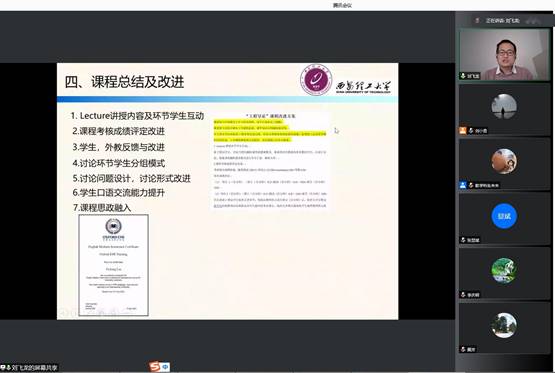Click the Sogou input method S icon
The height and width of the screenshot is (373, 555).
click(154, 367)
